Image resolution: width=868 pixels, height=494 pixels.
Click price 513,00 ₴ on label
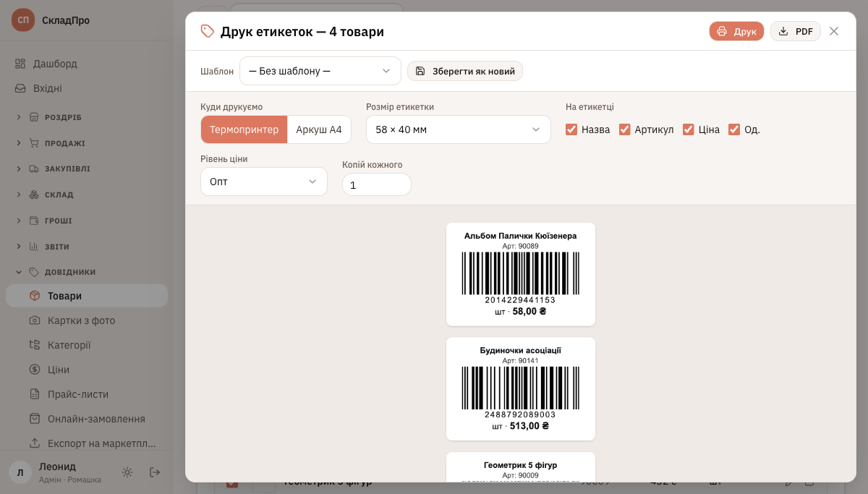[x=529, y=426]
